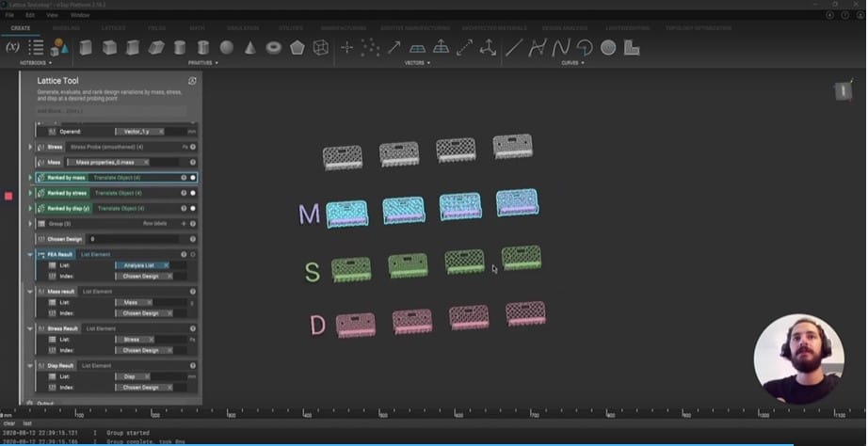868x446 pixels.
Task: Click the plane icon in Vectors
Action: pyautogui.click(x=417, y=48)
